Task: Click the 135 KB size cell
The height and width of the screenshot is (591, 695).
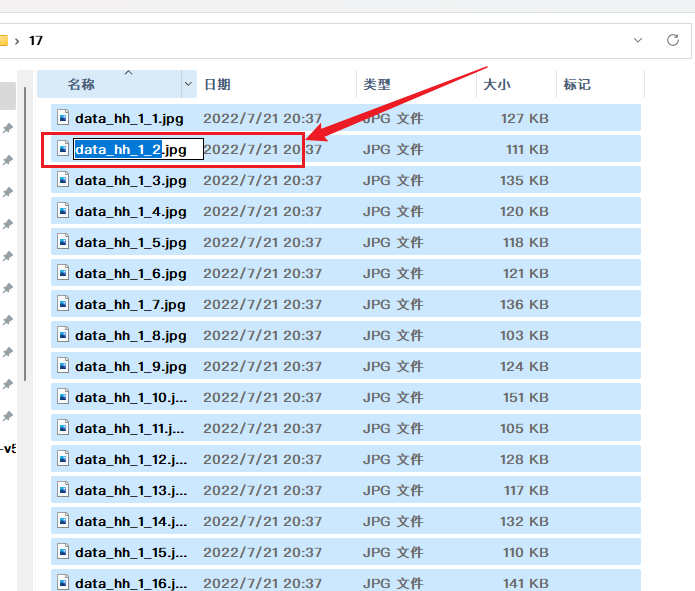Action: pyautogui.click(x=524, y=180)
